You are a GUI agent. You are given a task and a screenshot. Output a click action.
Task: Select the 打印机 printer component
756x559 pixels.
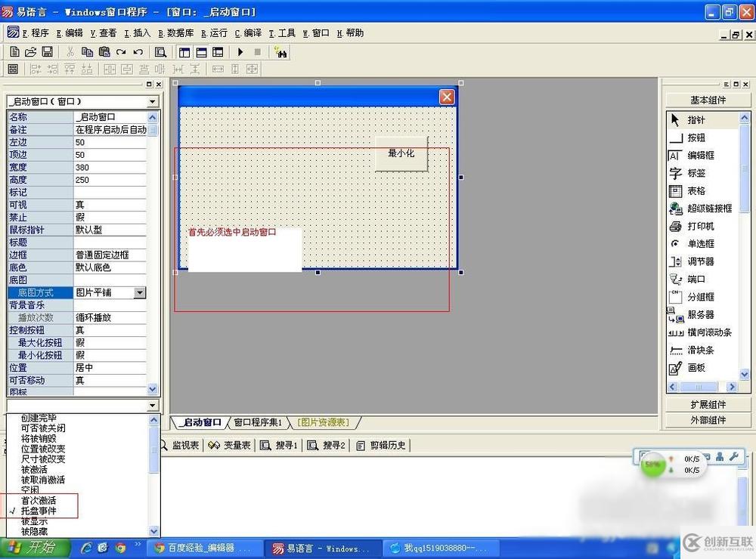click(702, 226)
